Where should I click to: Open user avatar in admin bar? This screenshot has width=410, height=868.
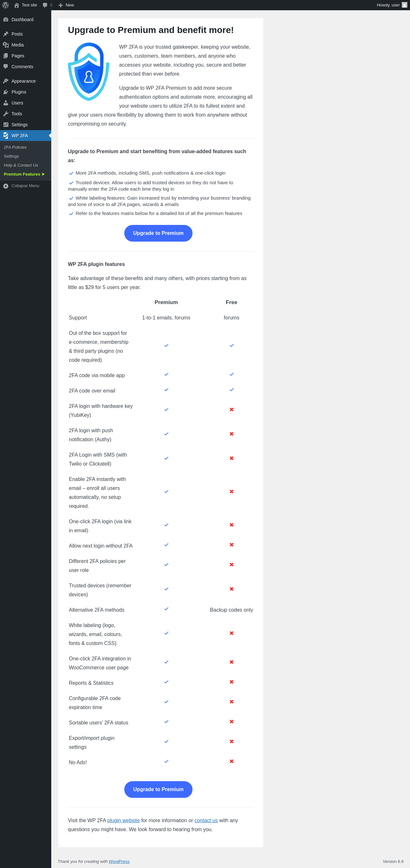coord(404,5)
